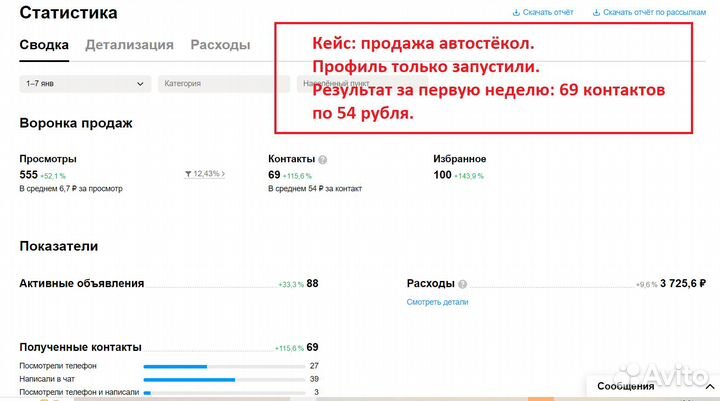Click the Избранное value 100
Viewport: 720px width, 401px height.
tap(442, 175)
